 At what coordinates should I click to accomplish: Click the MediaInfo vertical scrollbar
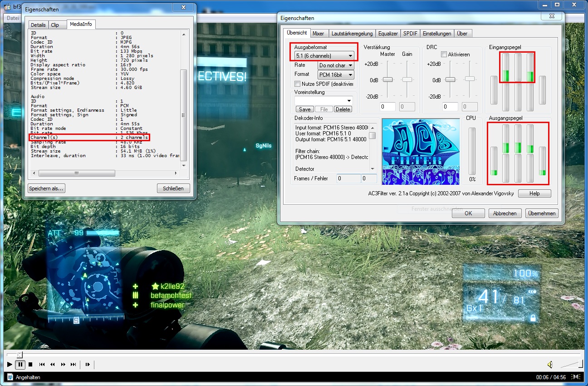click(x=183, y=116)
